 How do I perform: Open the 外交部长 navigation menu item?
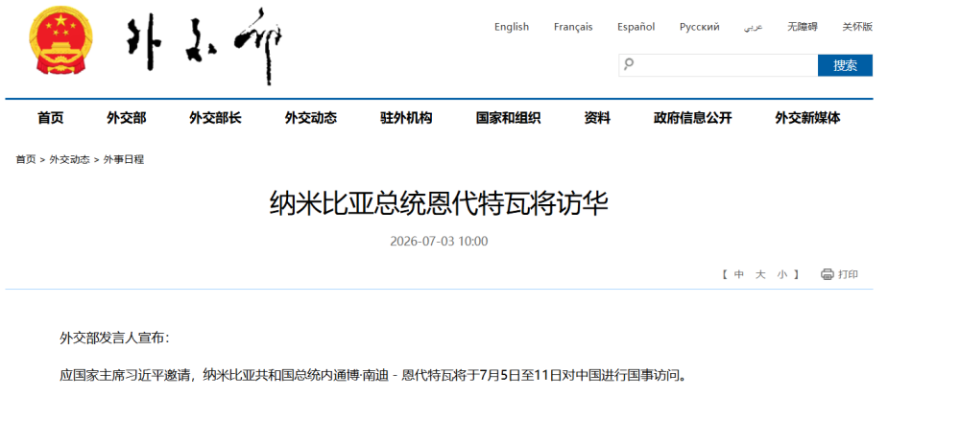click(215, 118)
